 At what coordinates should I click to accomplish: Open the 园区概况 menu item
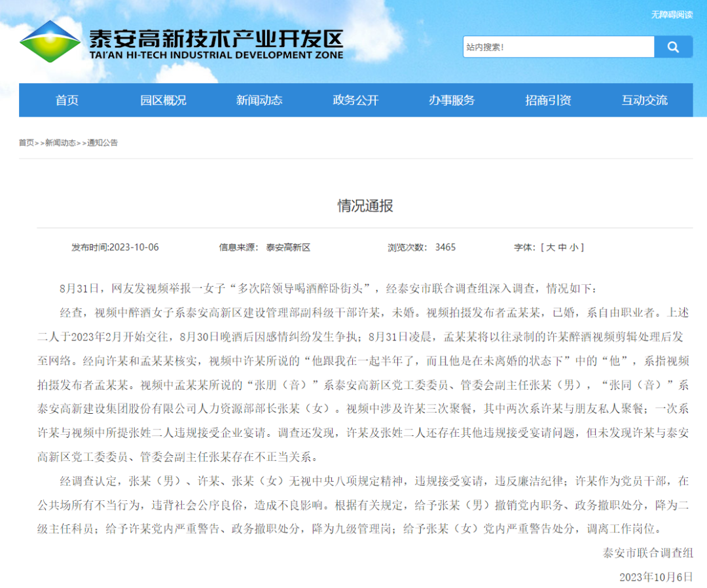click(163, 100)
